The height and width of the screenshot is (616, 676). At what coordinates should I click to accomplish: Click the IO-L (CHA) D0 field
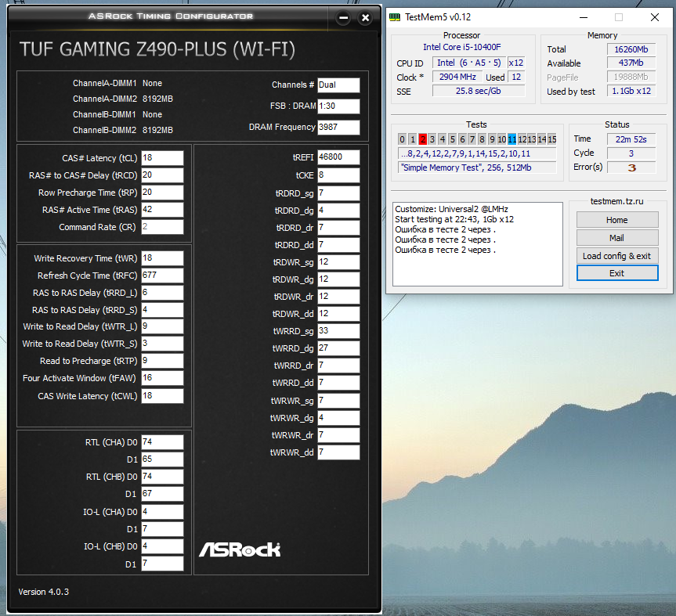point(162,512)
